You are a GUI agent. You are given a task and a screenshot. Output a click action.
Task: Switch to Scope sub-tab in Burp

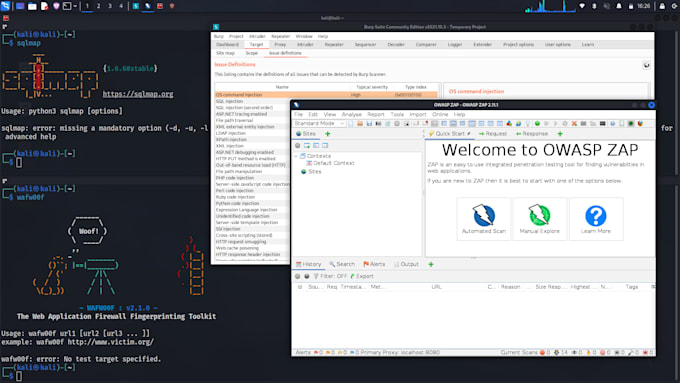click(x=252, y=53)
